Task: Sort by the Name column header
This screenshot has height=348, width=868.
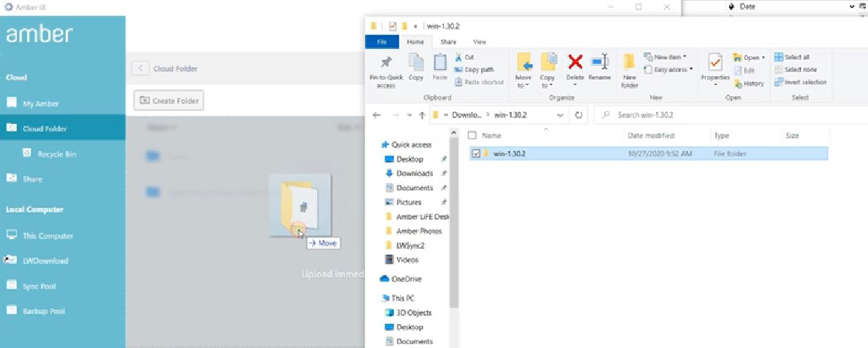Action: (x=491, y=135)
